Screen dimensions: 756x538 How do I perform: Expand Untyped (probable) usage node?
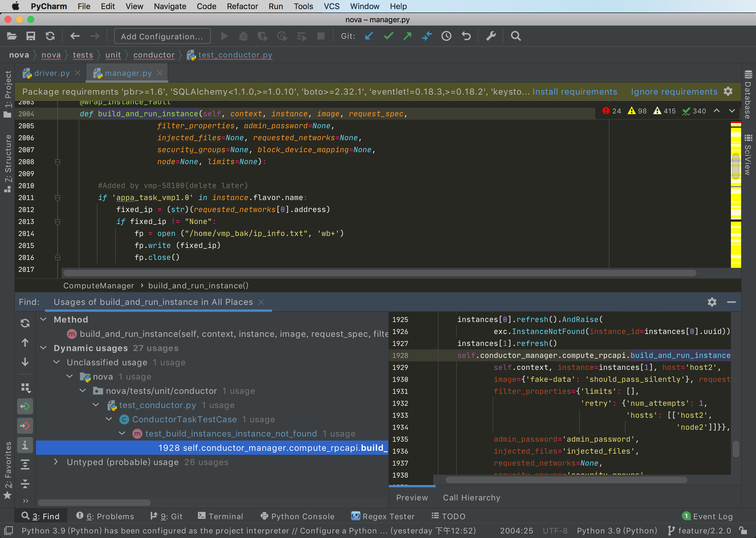(56, 462)
